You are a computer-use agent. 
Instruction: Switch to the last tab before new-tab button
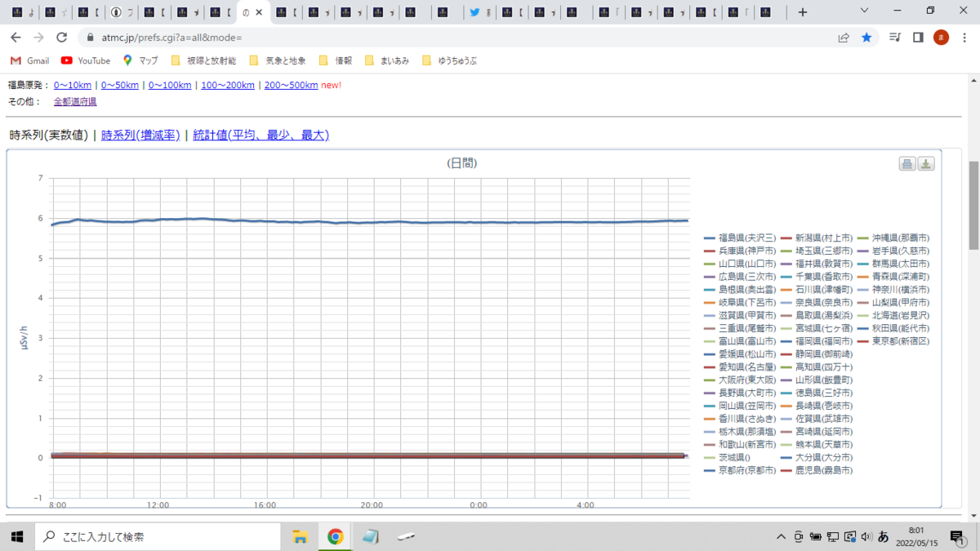(x=771, y=12)
